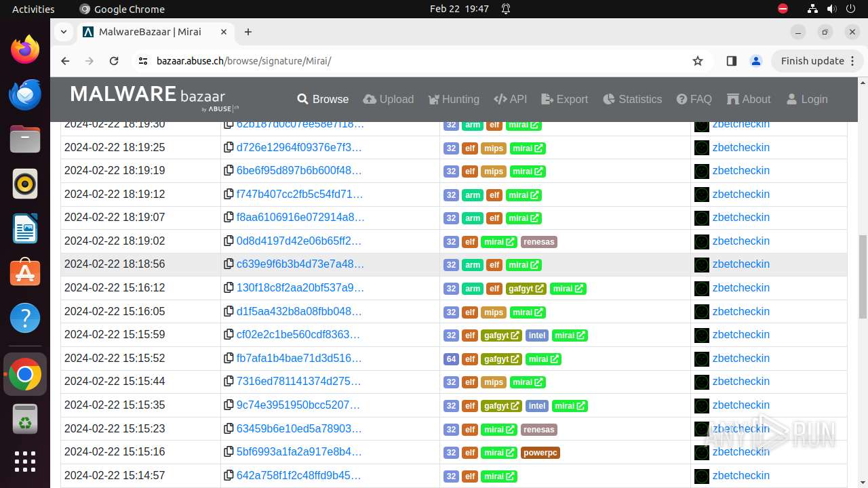Copy hash 9c74e3951950bcc5207 to clipboard
The width and height of the screenshot is (868, 488).
[229, 405]
